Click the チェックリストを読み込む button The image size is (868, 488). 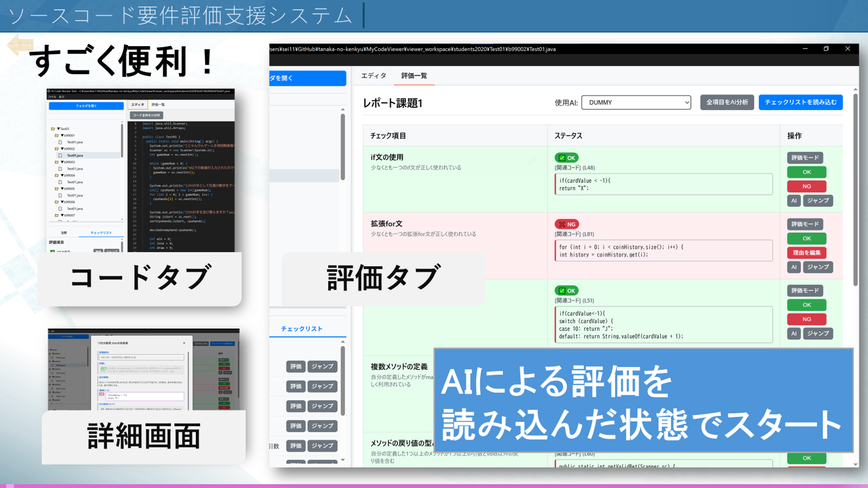pyautogui.click(x=800, y=102)
